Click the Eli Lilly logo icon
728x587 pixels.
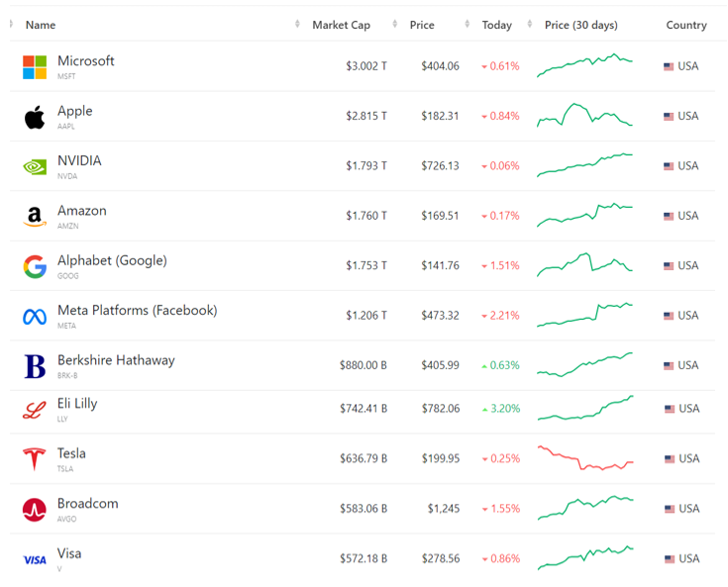[x=35, y=410]
